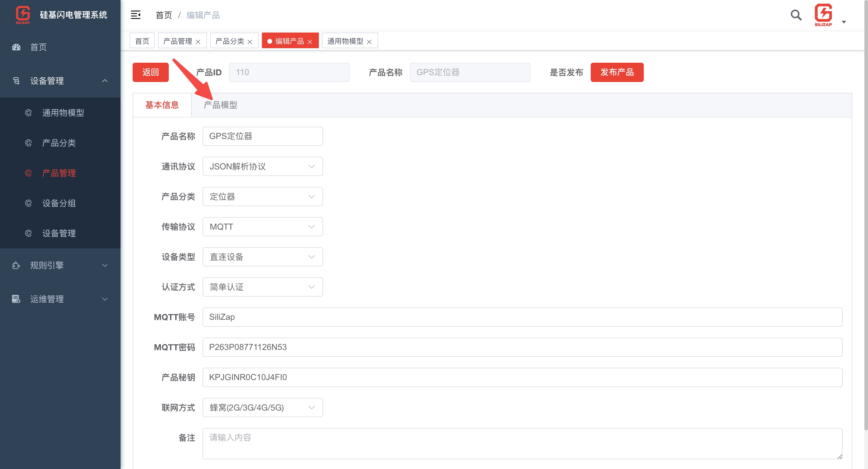Switch to the 产品模型 tab
Image resolution: width=868 pixels, height=469 pixels.
pyautogui.click(x=220, y=105)
